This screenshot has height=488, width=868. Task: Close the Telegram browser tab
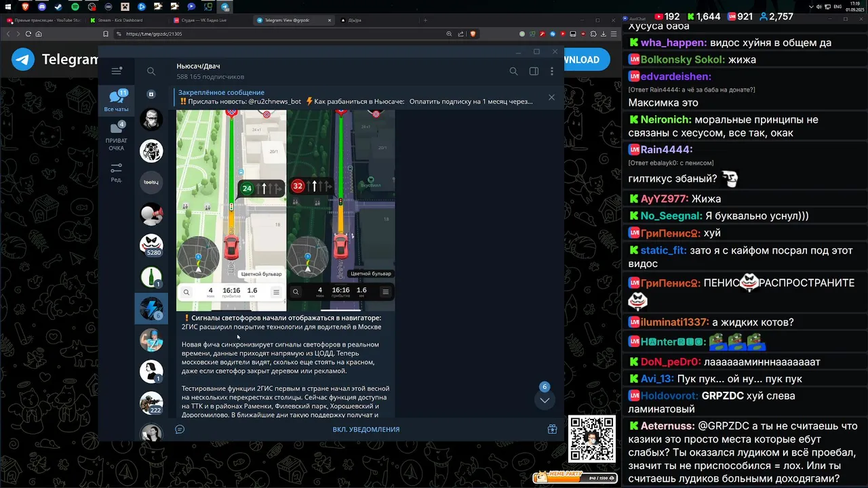point(328,20)
